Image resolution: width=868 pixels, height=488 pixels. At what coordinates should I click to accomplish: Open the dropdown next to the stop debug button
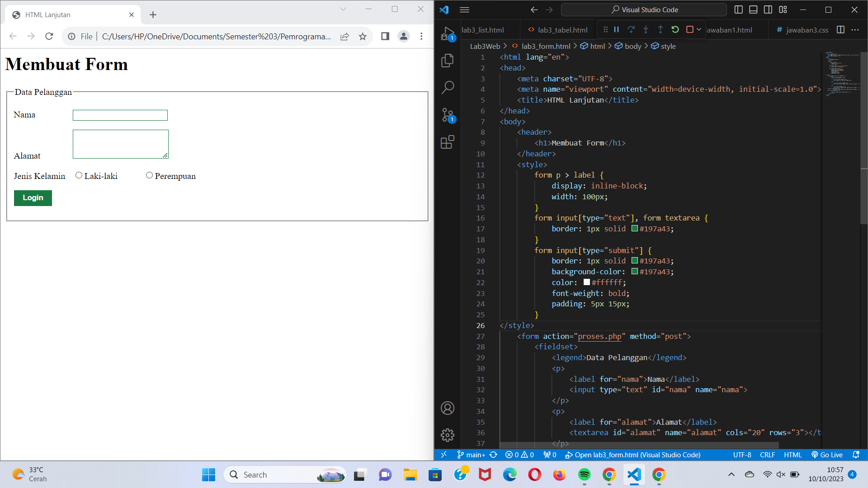coord(698,29)
